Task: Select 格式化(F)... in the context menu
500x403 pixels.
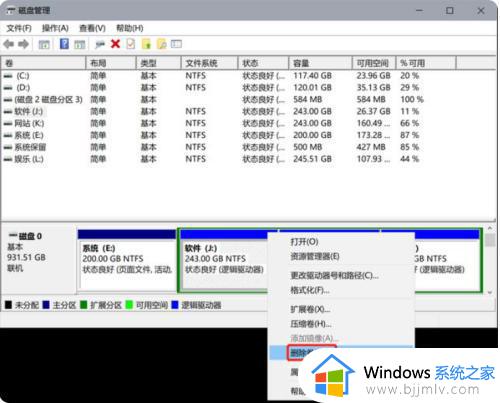Action: 310,290
